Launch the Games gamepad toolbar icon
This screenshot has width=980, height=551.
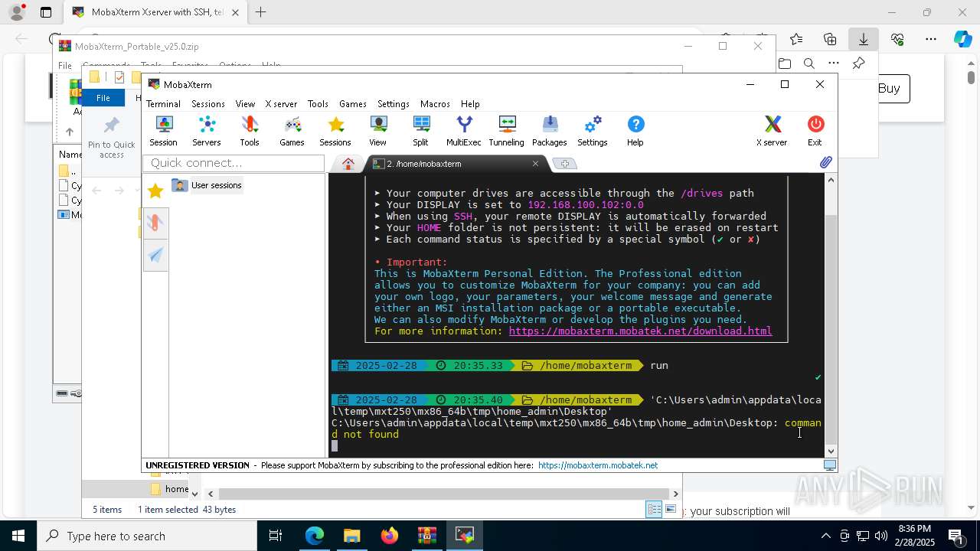(292, 131)
